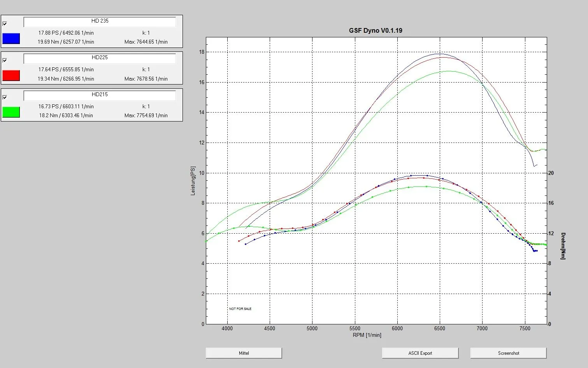Click the GSF Dyno V0.1.19 chart title
588x368 pixels.
376,30
